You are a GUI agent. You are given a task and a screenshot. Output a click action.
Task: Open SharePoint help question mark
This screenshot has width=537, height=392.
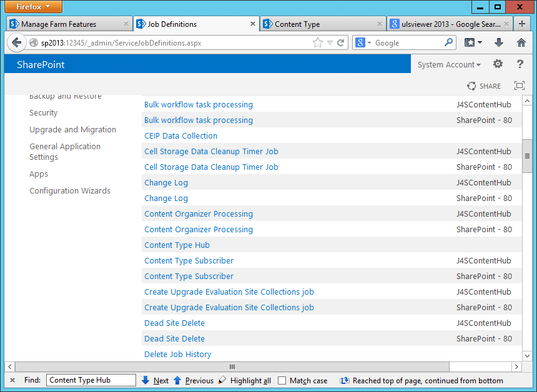point(520,64)
